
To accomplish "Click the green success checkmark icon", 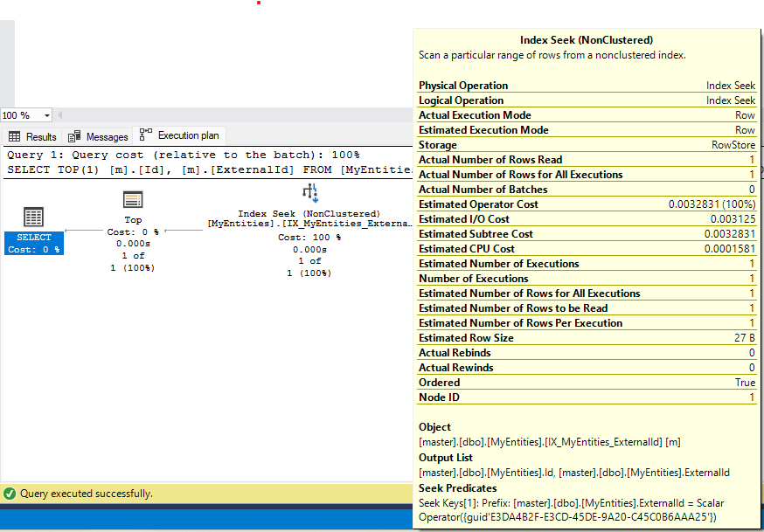I will 10,494.
